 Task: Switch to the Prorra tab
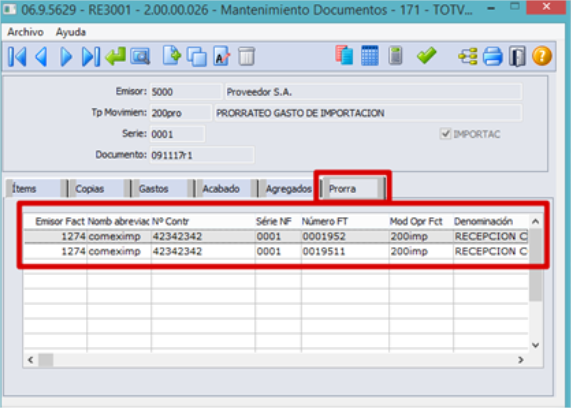click(x=353, y=188)
